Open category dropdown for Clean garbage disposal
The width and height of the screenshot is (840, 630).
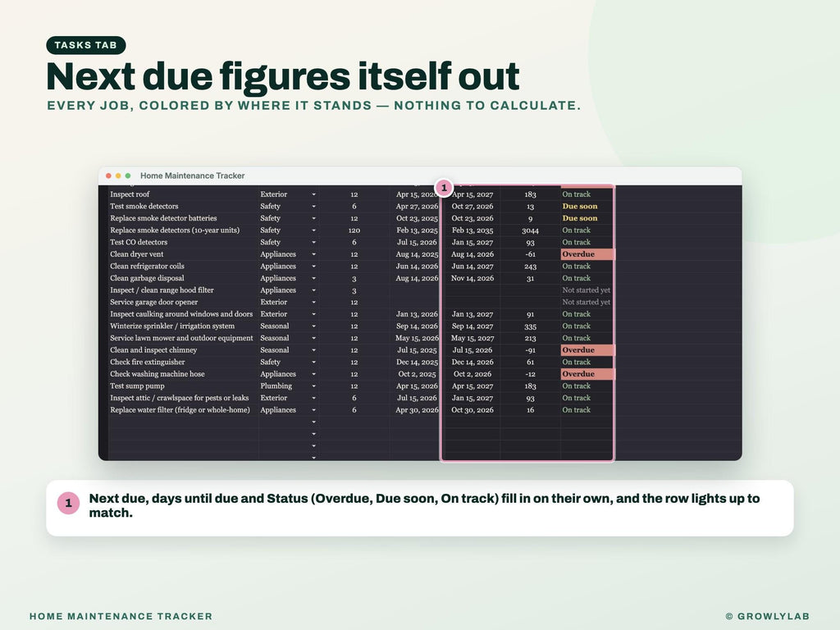(x=314, y=279)
